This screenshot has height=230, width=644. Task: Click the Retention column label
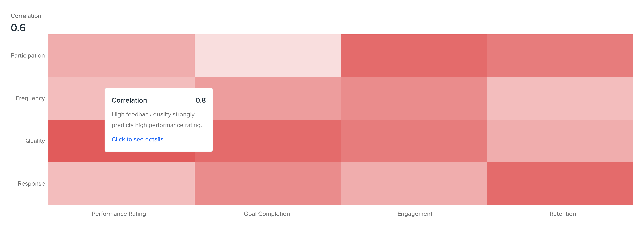coord(563,214)
